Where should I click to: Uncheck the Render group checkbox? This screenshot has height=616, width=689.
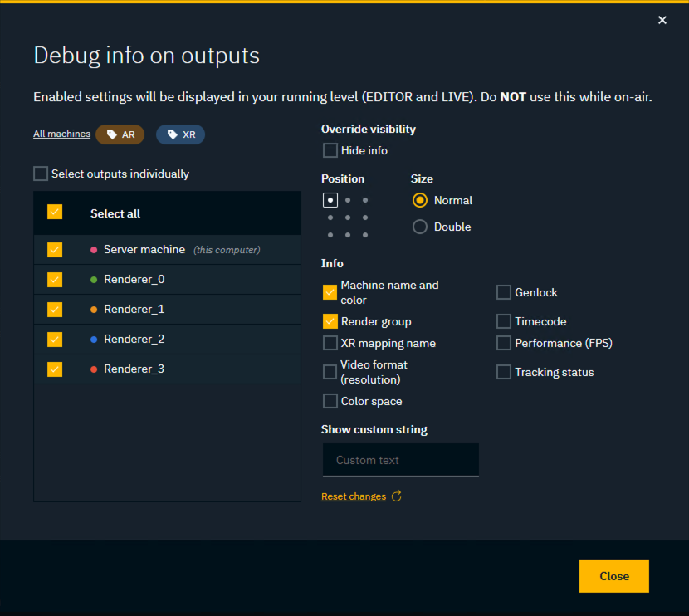(x=330, y=321)
